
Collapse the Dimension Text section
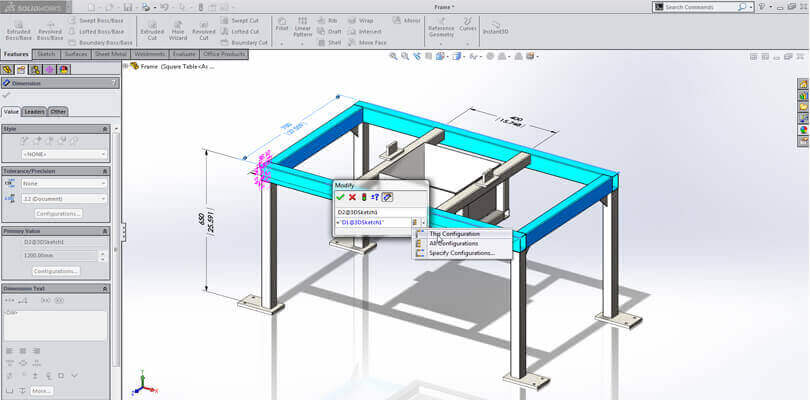tap(105, 288)
